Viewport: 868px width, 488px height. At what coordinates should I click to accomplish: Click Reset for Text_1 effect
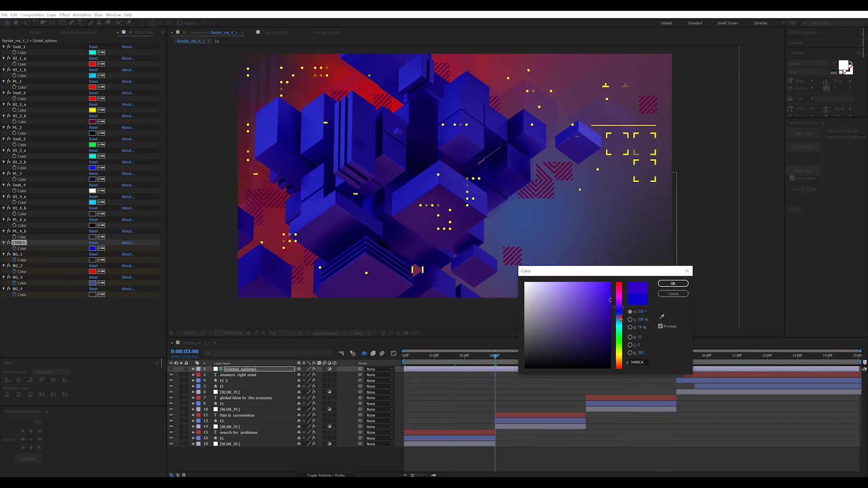93,47
